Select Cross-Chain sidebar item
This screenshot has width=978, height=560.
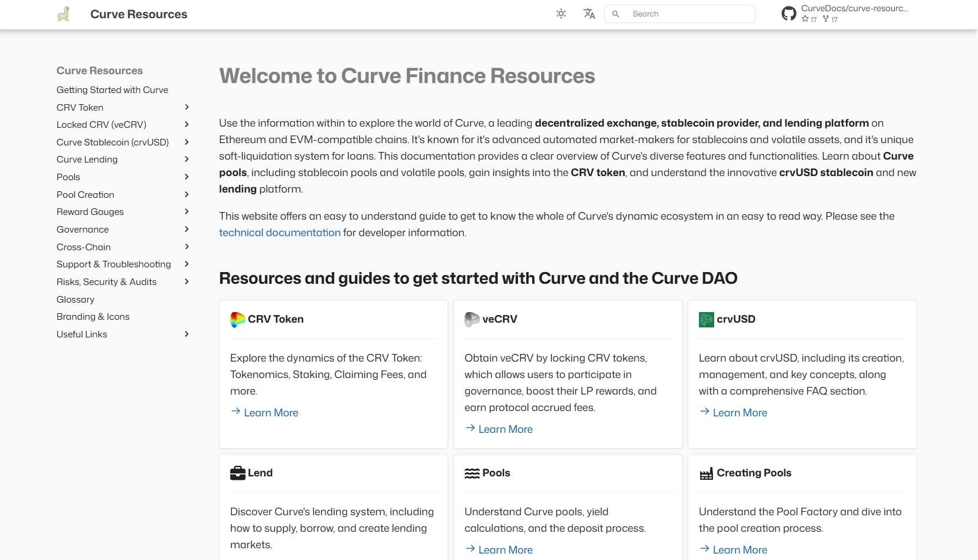pos(84,247)
